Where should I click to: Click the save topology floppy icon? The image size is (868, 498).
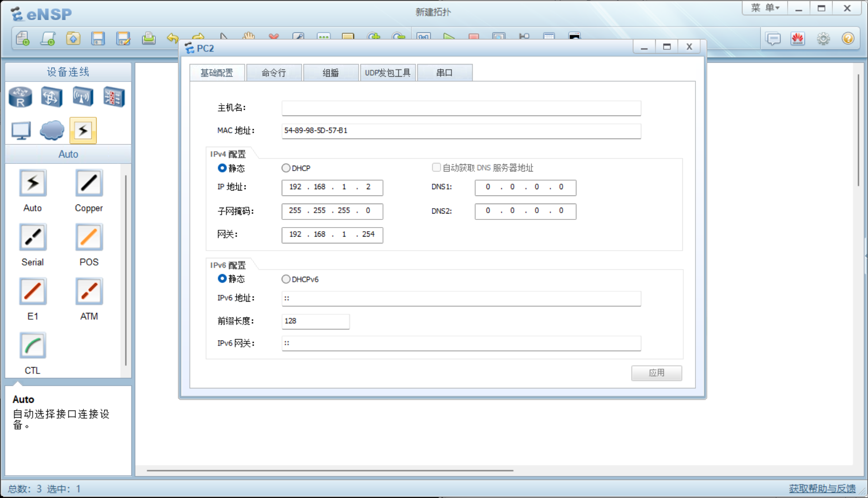tap(98, 39)
